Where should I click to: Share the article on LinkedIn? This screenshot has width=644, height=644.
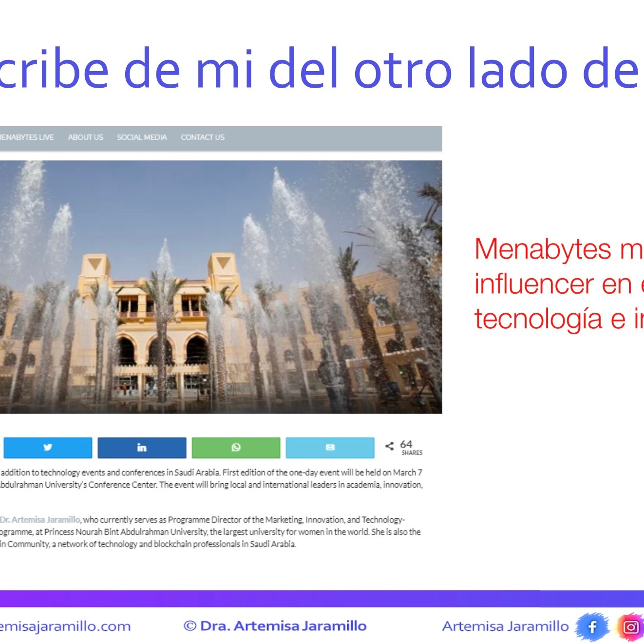tap(142, 448)
